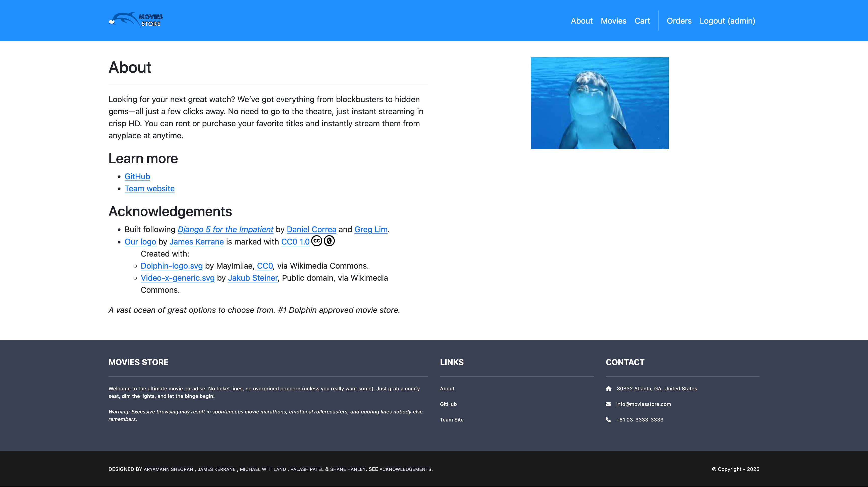The image size is (868, 487).
Task: Open the GitHub link under Learn more
Action: pos(137,176)
